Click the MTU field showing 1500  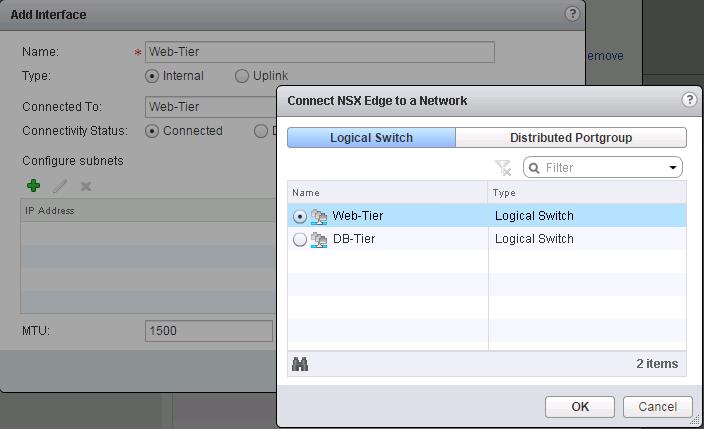[209, 331]
